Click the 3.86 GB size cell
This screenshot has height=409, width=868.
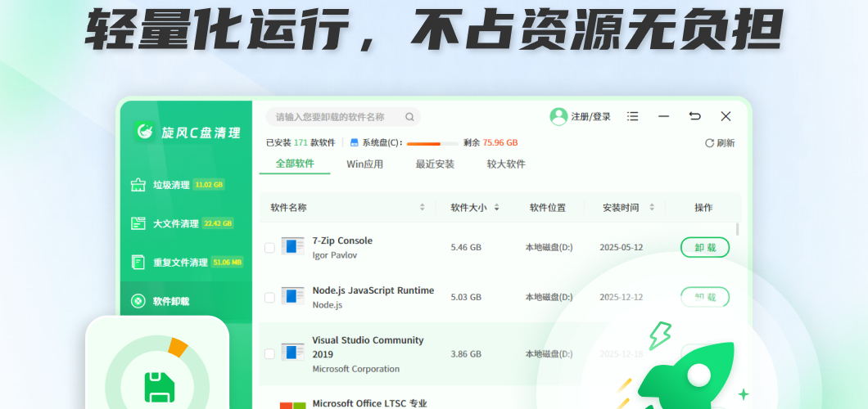coord(466,353)
